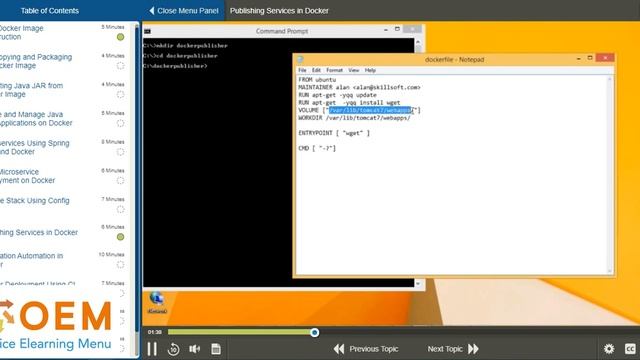Open the Java JAR topic
Image resolution: width=640 pixels, height=360 pixels.
click(x=31, y=90)
